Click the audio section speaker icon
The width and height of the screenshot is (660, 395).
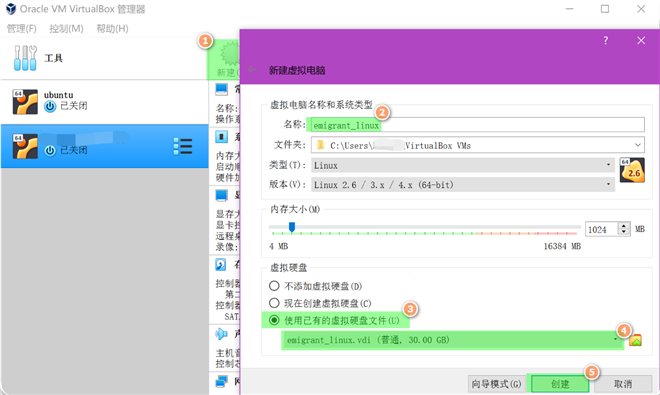(x=221, y=334)
